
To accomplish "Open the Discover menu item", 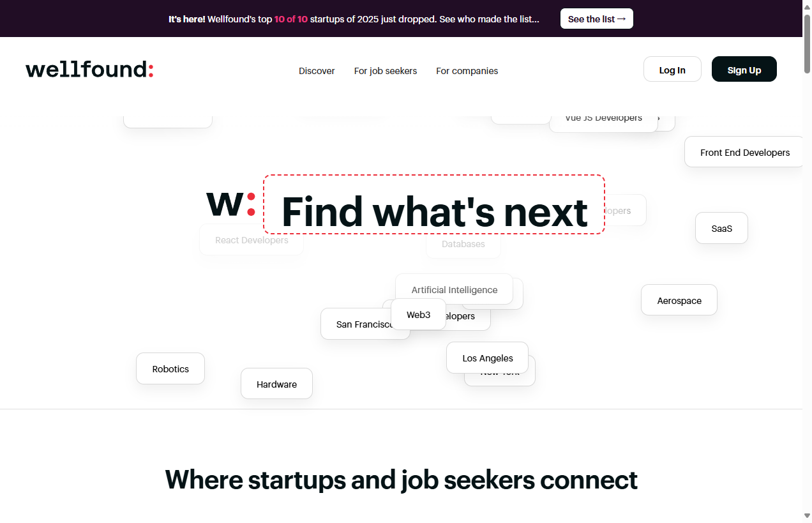I will coord(317,71).
